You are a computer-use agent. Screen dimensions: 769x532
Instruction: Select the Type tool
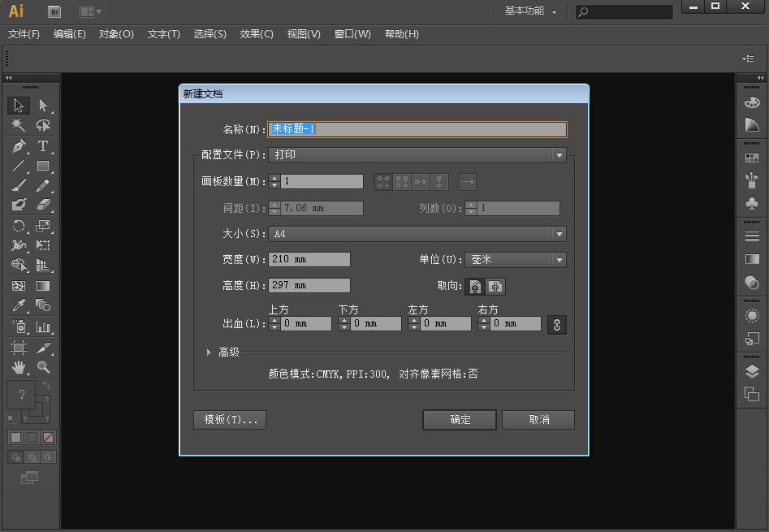43,147
